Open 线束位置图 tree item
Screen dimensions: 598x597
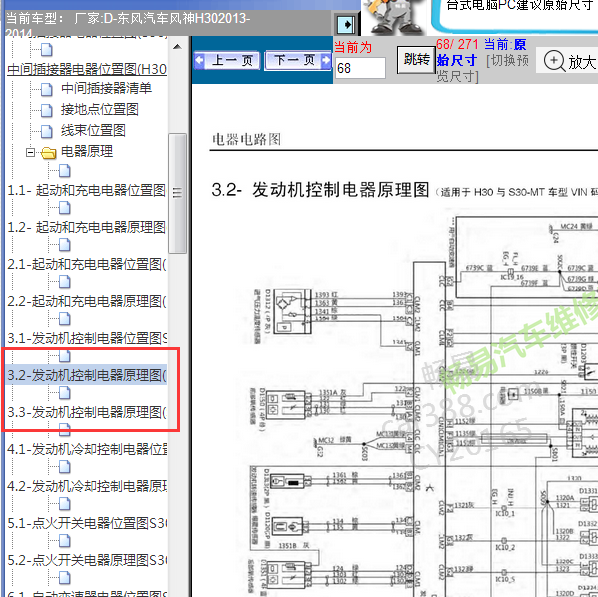pyautogui.click(x=93, y=130)
